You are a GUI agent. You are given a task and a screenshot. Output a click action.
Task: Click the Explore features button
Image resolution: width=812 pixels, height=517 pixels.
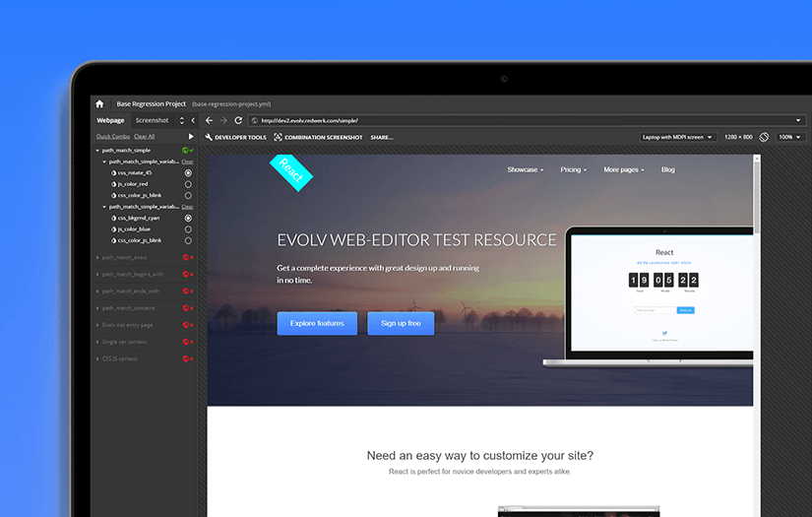coord(317,323)
